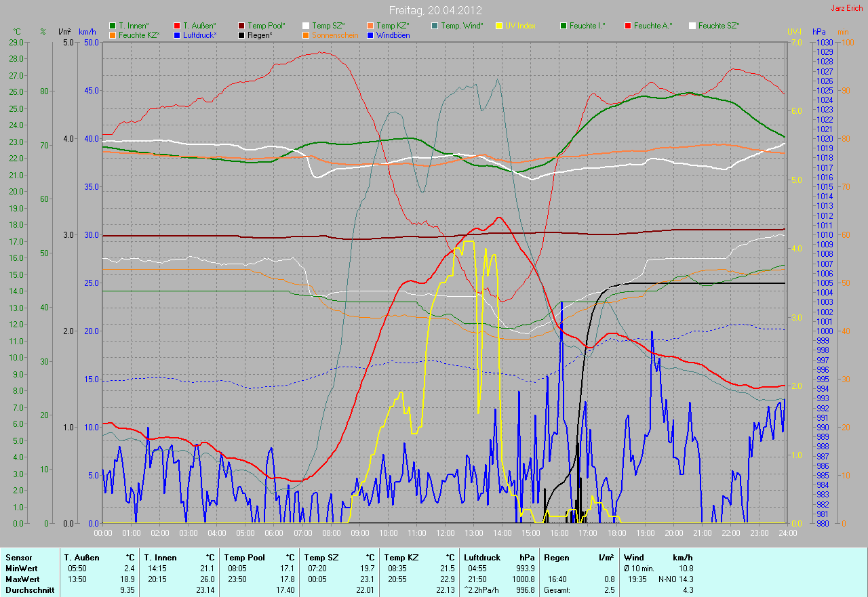Select the 'UV Index' legend label
Viewport: 868px width, 597px height.
[520, 26]
